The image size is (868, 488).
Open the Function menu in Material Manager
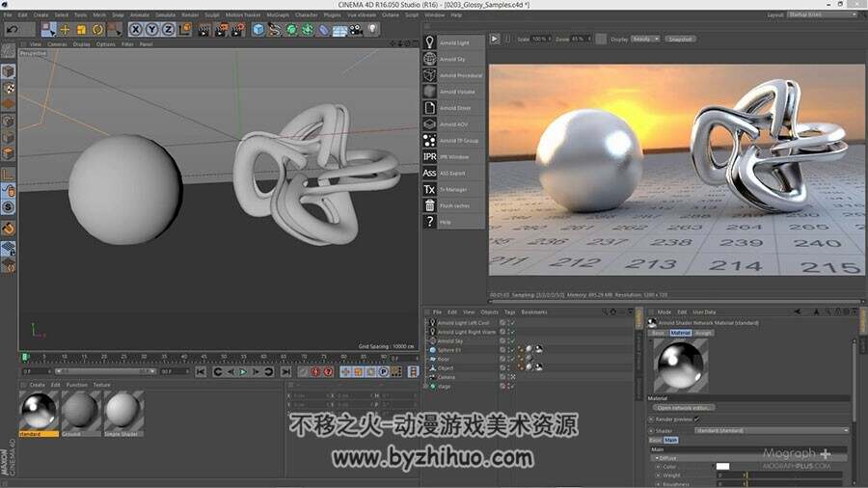click(77, 385)
